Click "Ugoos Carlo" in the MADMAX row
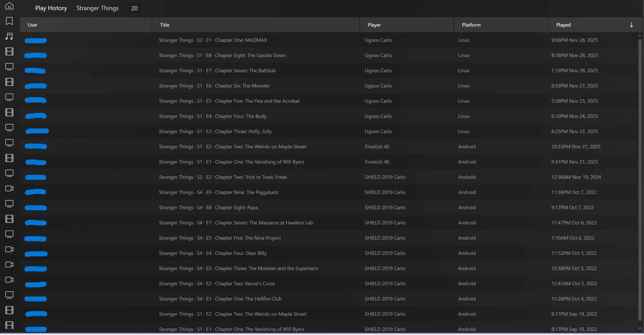This screenshot has height=335, width=644. (x=378, y=40)
